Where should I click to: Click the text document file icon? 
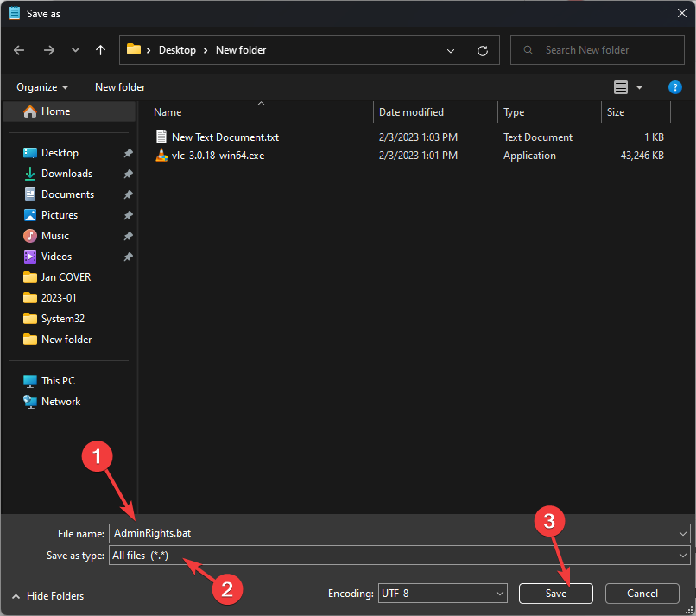(x=161, y=137)
